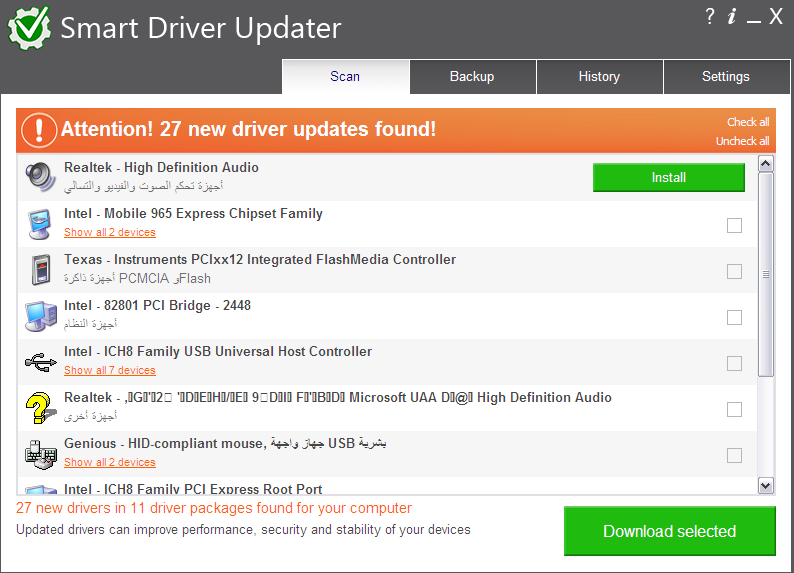794x573 pixels.
Task: Tick the Texas Instruments PCIxx12 checkbox
Action: pyautogui.click(x=734, y=271)
